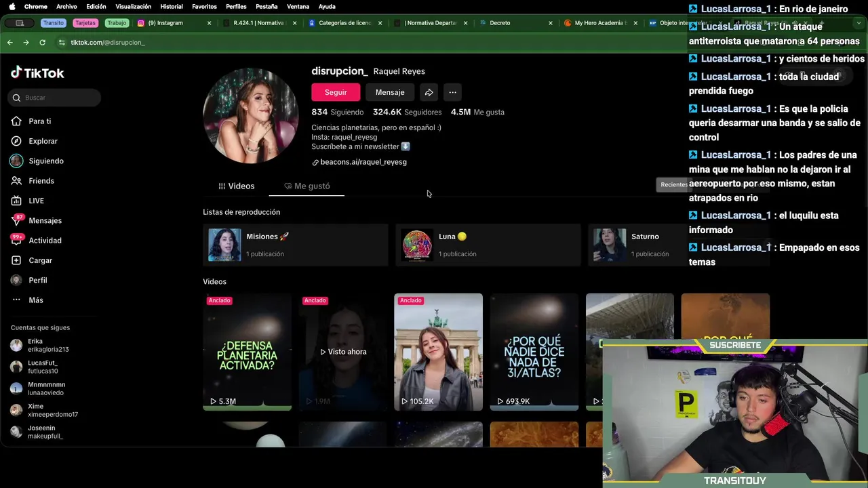This screenshot has height=488, width=868.
Task: Play the 3I/ATLAS video
Action: click(534, 352)
